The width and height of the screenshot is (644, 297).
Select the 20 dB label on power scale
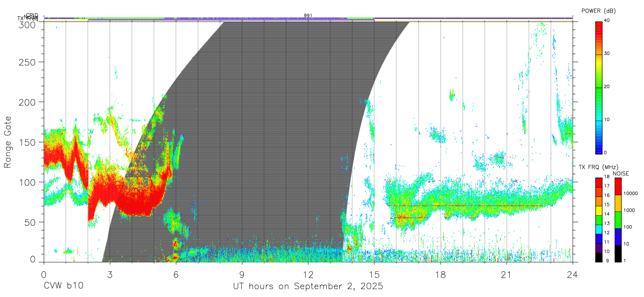[x=607, y=86]
